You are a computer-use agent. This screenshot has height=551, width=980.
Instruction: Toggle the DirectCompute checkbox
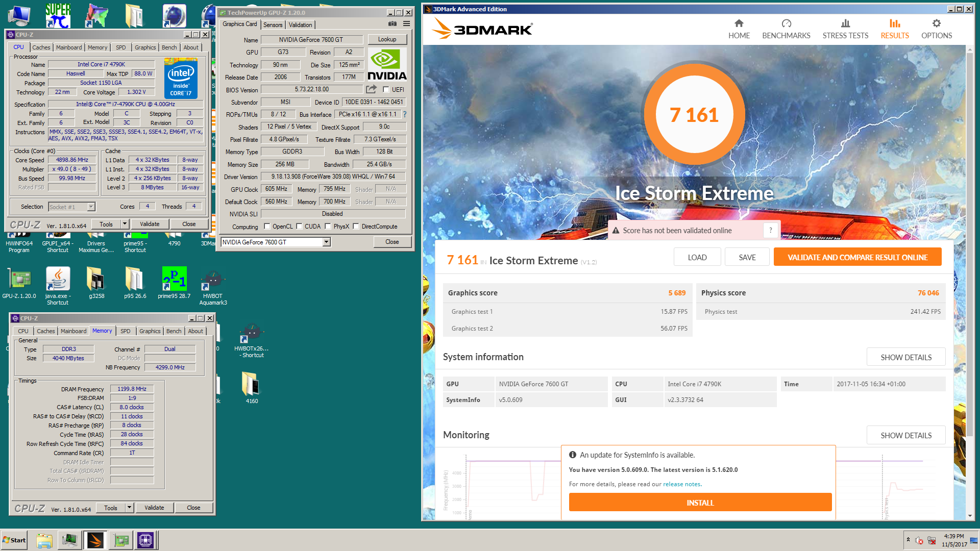point(356,227)
